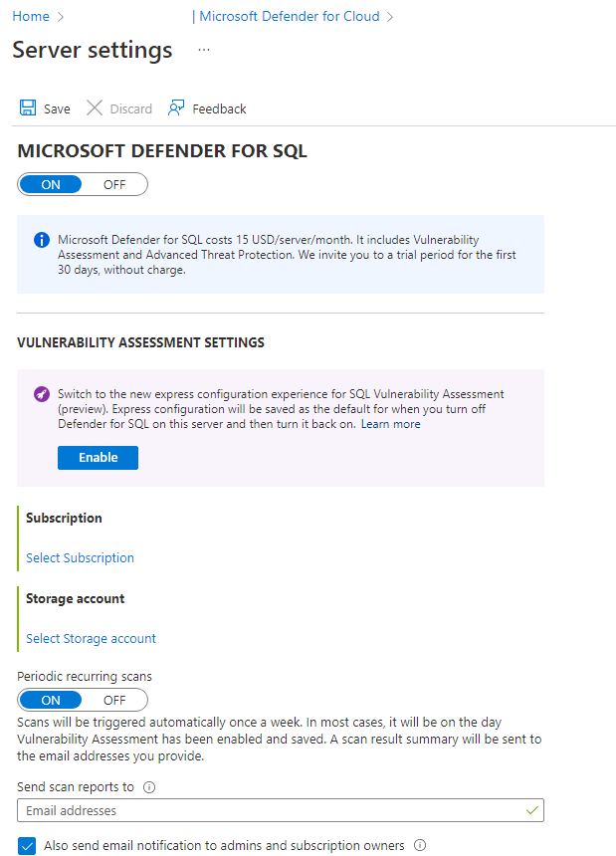
Task: Click the Discard icon
Action: click(96, 107)
